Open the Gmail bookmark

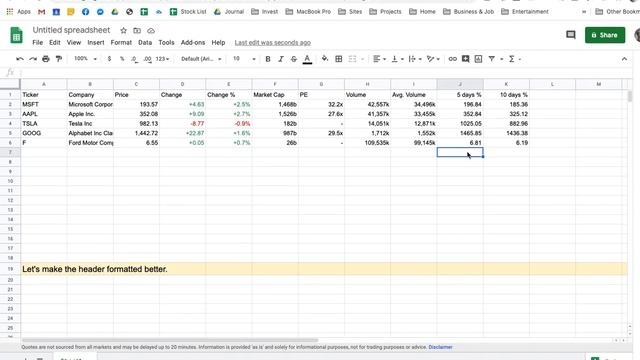click(41, 12)
